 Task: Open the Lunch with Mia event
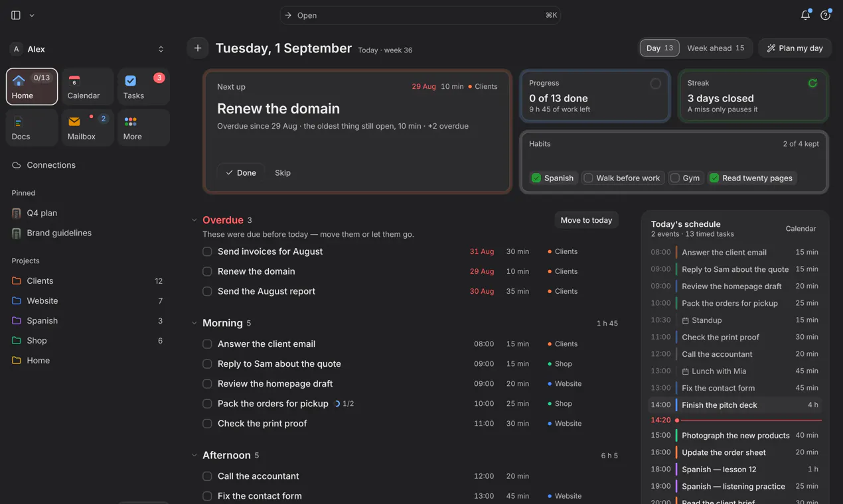coord(735,371)
